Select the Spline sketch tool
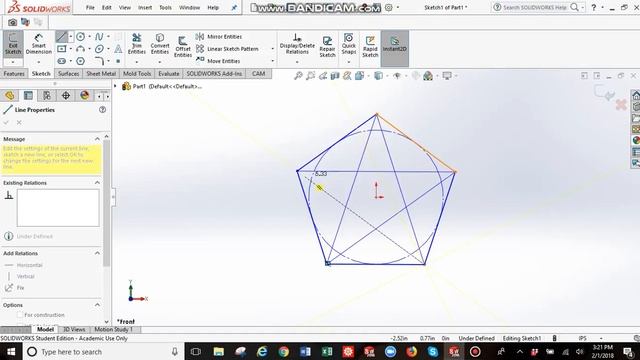The height and width of the screenshot is (360, 640). [x=99, y=37]
